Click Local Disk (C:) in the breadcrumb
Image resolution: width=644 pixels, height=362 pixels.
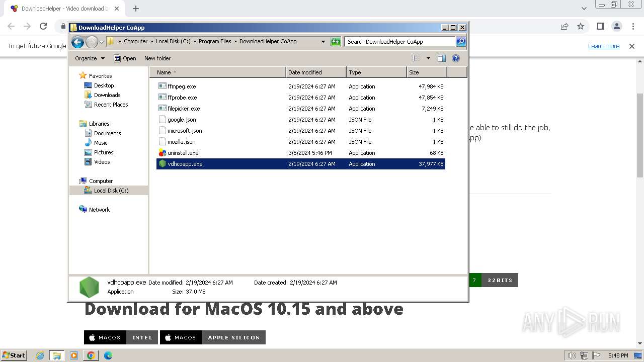[x=173, y=42]
